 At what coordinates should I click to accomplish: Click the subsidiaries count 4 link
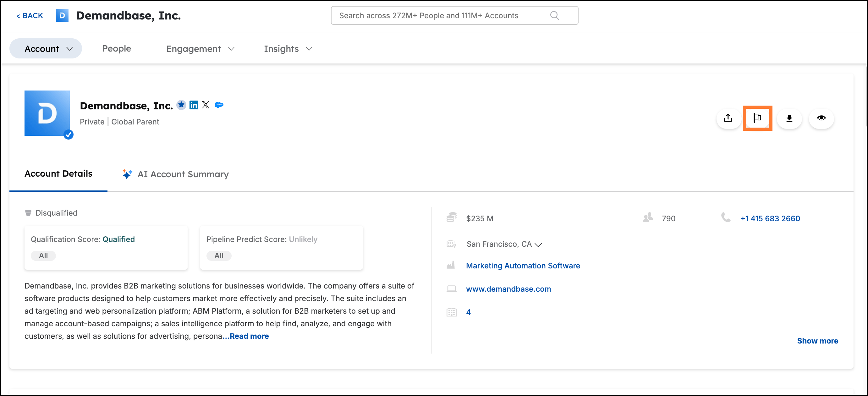[x=468, y=312]
